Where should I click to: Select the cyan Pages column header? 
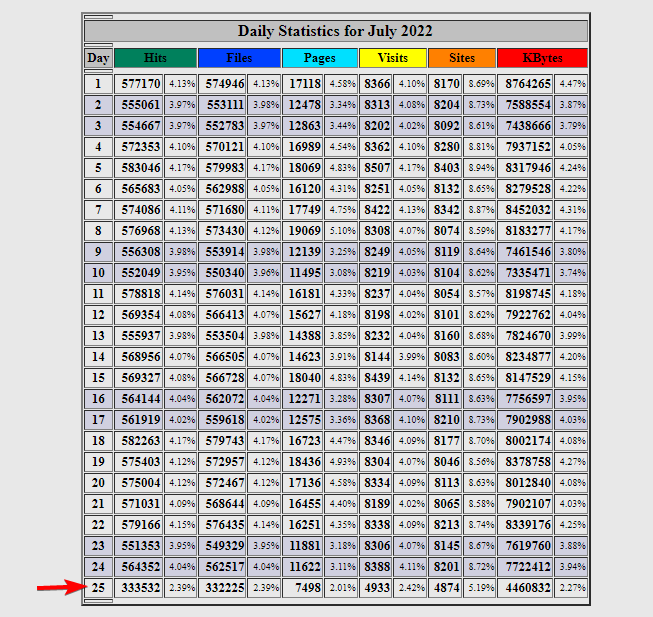click(x=320, y=58)
